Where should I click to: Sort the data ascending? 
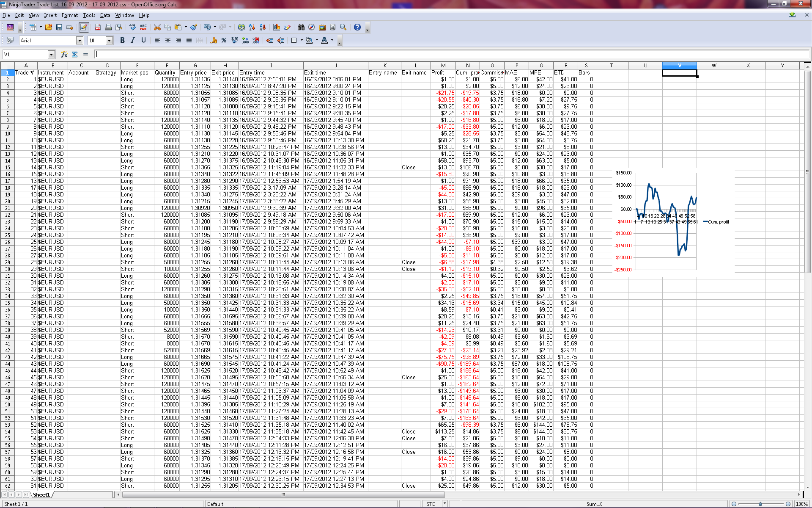tap(252, 27)
